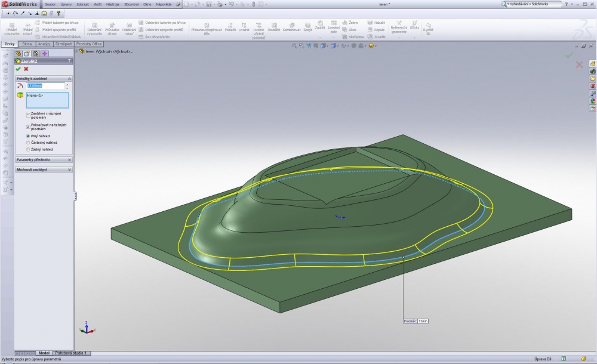Cancel the fillet with the red X in Zaoblit2 panel
The width and height of the screenshot is (597, 364).
pyautogui.click(x=26, y=69)
